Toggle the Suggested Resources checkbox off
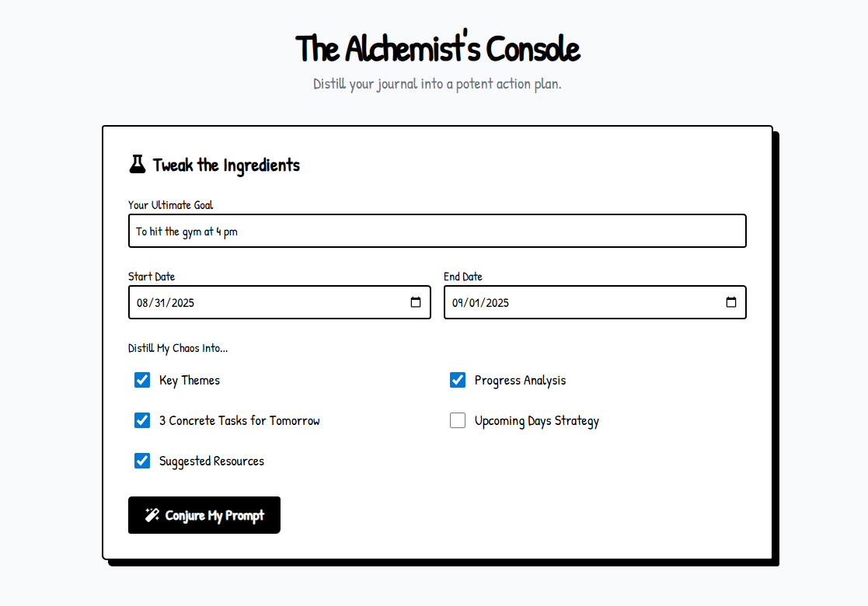 click(142, 461)
